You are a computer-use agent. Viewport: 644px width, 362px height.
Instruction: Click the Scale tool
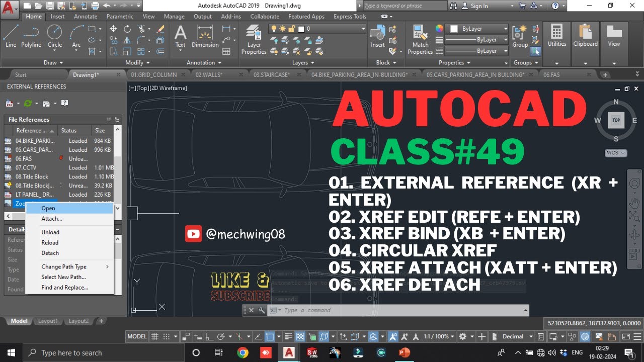(x=127, y=51)
